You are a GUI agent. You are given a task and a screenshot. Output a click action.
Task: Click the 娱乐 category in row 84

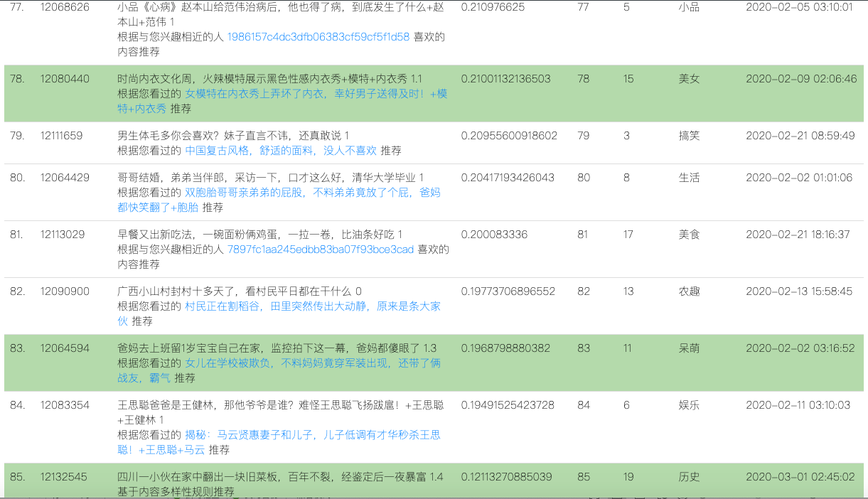point(689,405)
